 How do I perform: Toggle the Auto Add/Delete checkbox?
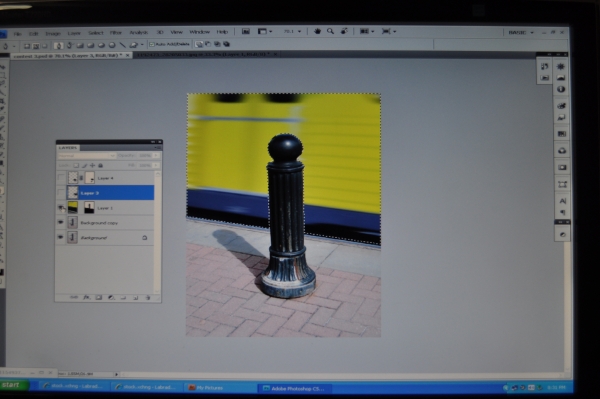(x=152, y=44)
